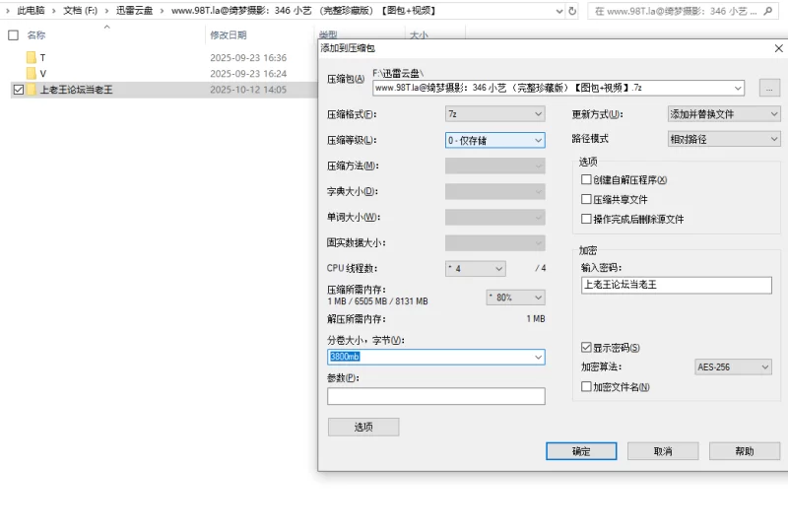This screenshot has height=532, width=788.
Task: Sort files by the 修改日期 column header
Action: tap(228, 34)
